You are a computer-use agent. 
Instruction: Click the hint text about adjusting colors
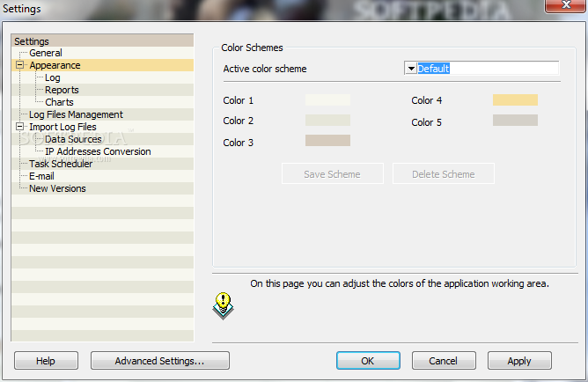click(x=400, y=283)
